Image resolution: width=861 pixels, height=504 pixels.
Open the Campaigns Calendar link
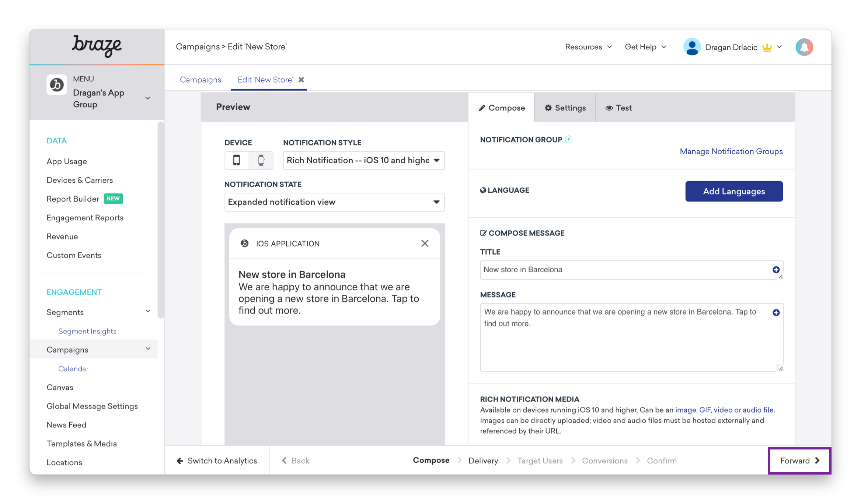tap(73, 369)
